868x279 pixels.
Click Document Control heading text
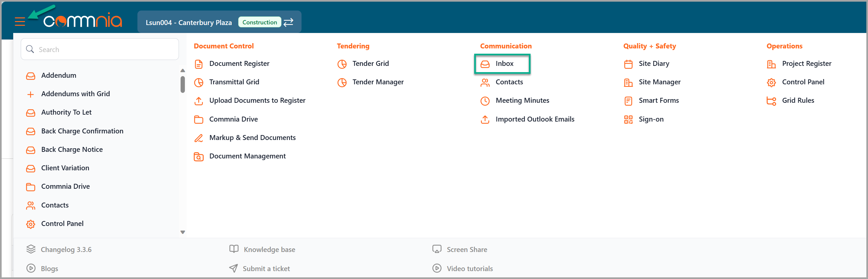pos(224,46)
